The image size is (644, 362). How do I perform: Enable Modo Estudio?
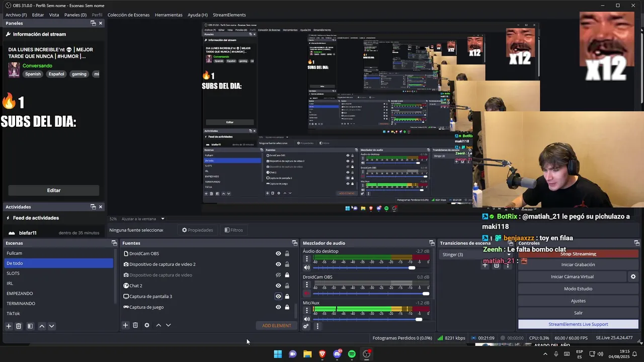pyautogui.click(x=578, y=289)
